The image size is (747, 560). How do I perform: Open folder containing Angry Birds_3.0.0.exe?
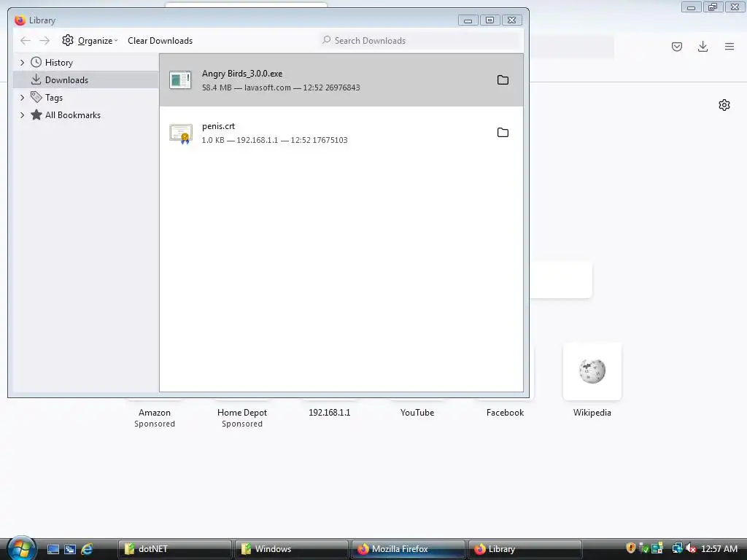coord(503,80)
